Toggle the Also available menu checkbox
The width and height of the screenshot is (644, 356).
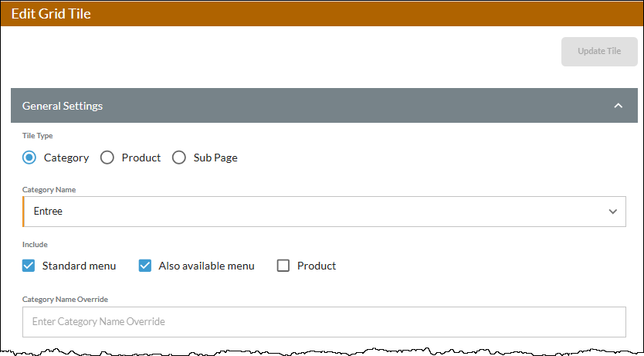click(x=145, y=266)
